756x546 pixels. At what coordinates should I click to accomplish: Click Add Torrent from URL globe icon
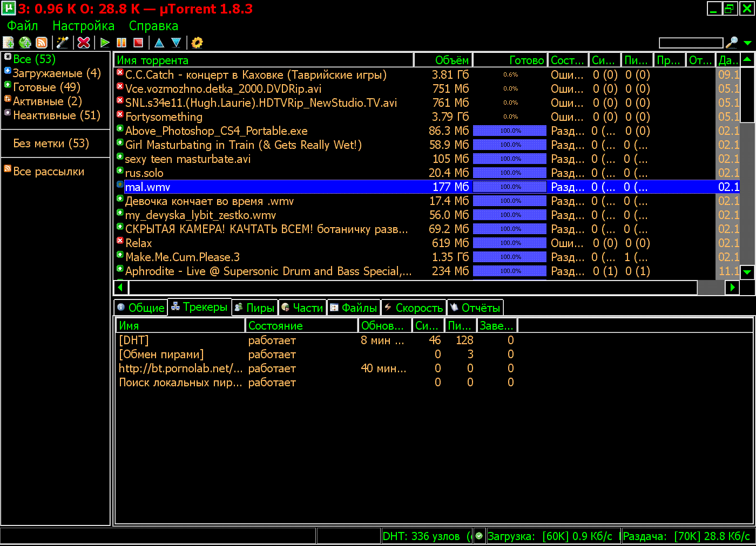[x=25, y=43]
